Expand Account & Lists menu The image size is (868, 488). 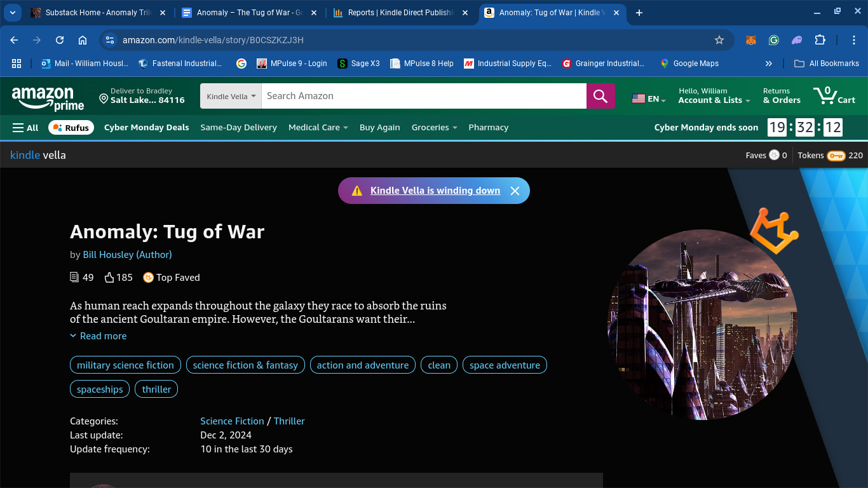click(714, 96)
